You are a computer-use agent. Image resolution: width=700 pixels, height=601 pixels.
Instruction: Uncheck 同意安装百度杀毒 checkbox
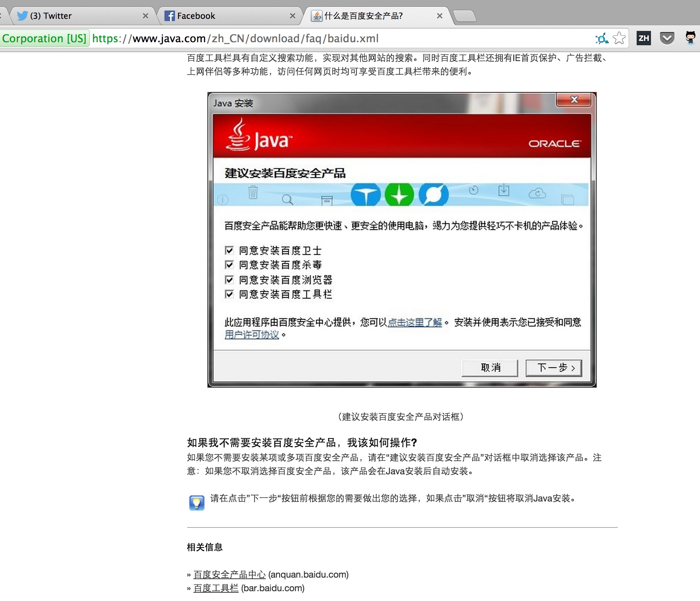pyautogui.click(x=229, y=265)
